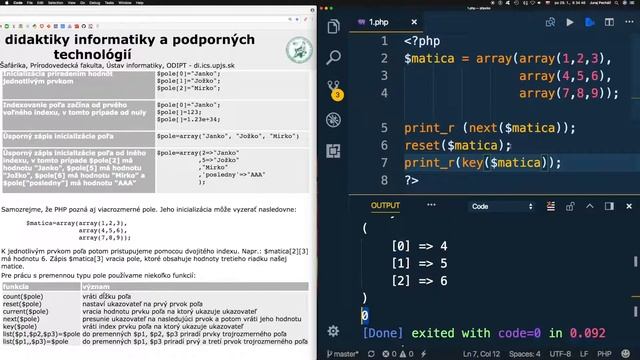Open the output channel dropdown showing Code
The height and width of the screenshot is (360, 640).
(502, 207)
